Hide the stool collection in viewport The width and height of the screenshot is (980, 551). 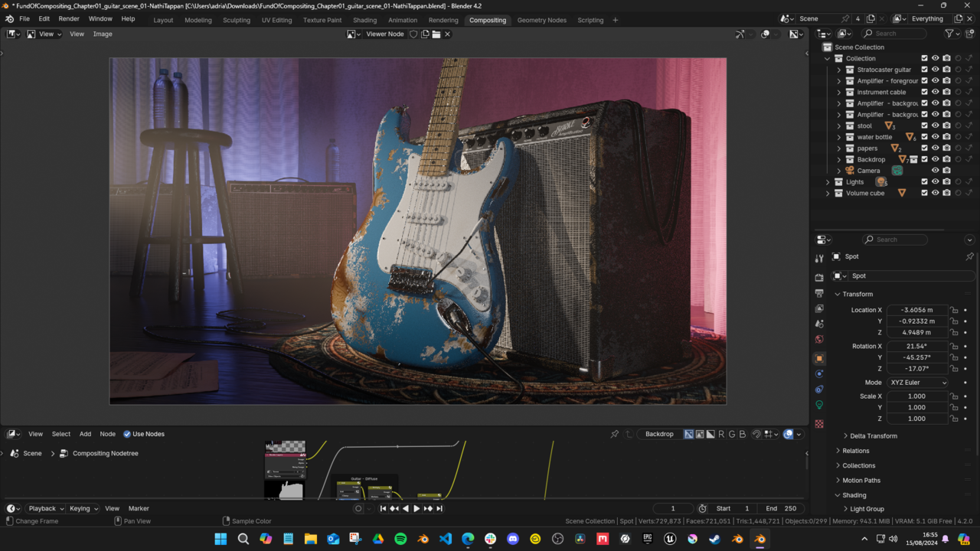click(x=935, y=126)
